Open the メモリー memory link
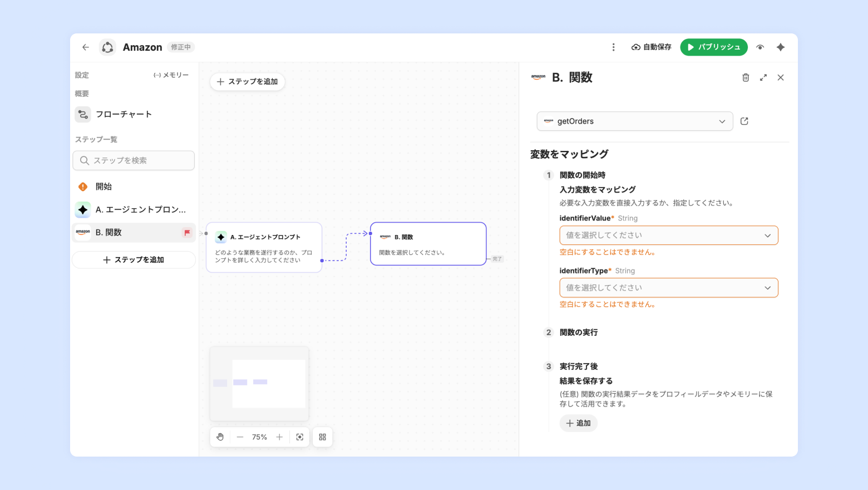Viewport: 868px width, 490px height. coord(171,75)
